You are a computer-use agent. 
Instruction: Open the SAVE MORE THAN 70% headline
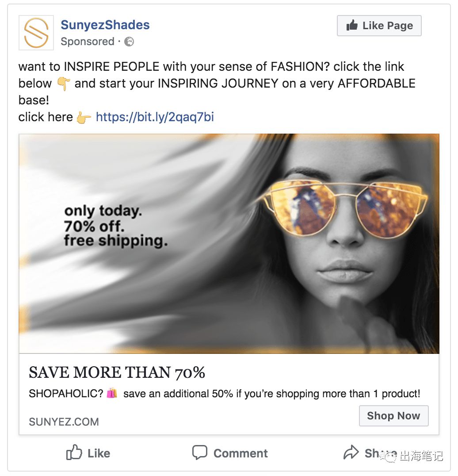tap(117, 372)
